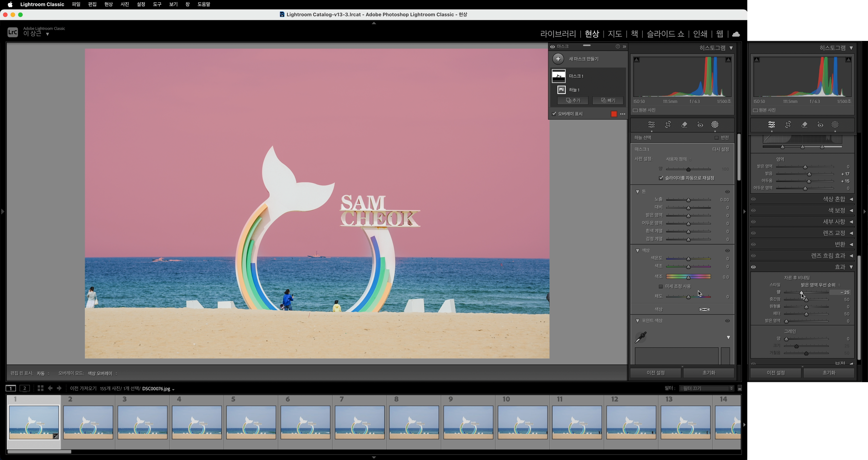The height and width of the screenshot is (460, 868).
Task: Click the 빼기 subtract mask button
Action: click(608, 100)
